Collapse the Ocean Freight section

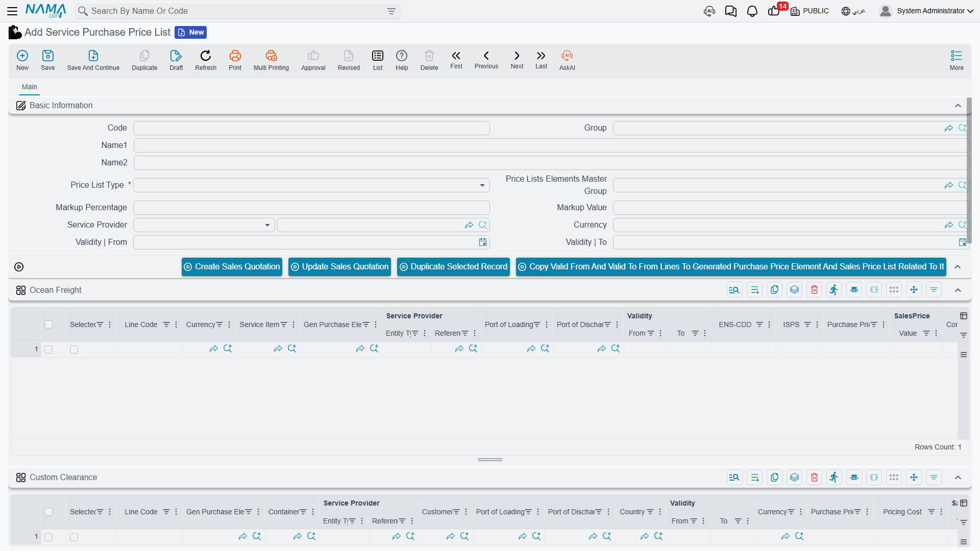tap(958, 290)
